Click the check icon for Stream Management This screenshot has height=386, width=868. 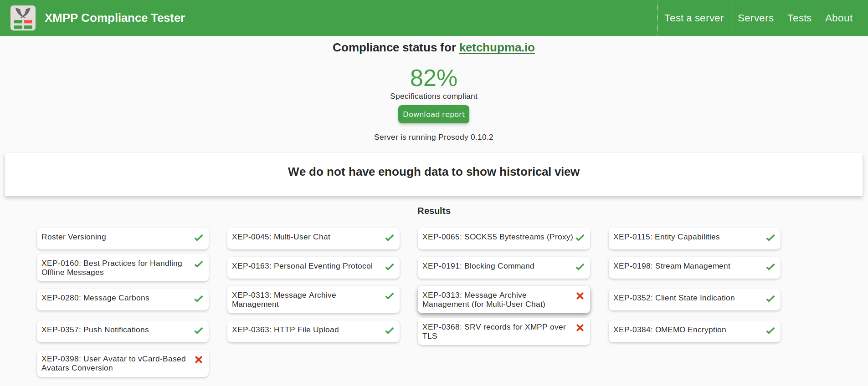click(x=770, y=267)
